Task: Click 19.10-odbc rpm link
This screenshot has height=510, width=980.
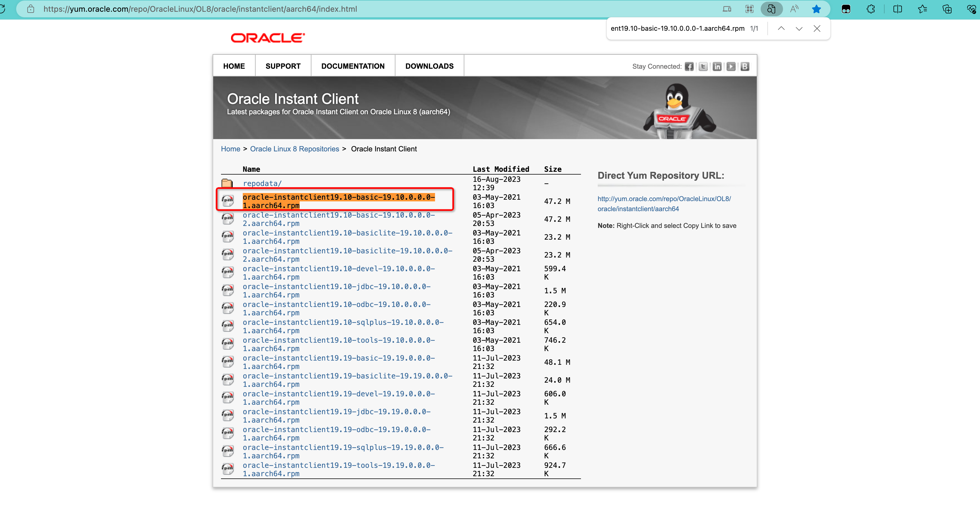Action: point(337,309)
